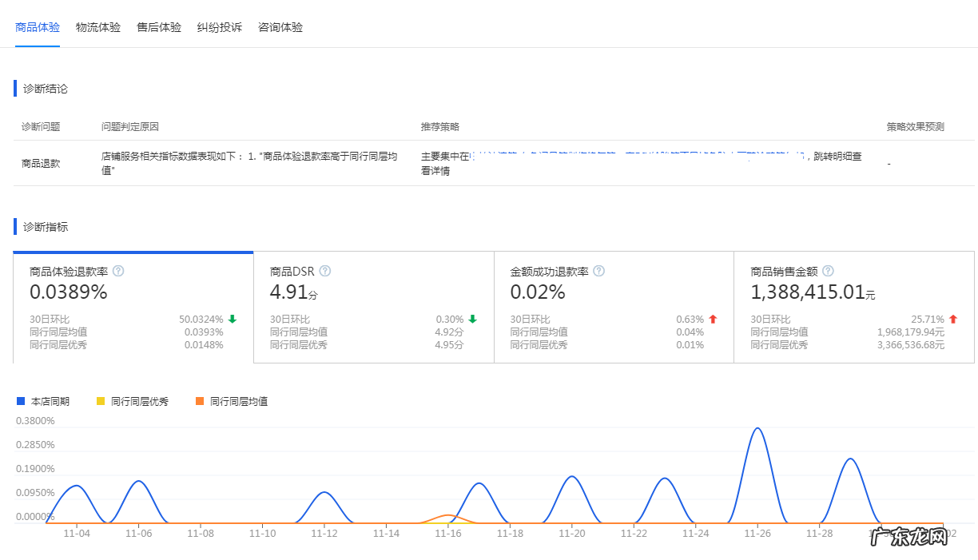Click help icon for 商品销售金额

coord(829,271)
